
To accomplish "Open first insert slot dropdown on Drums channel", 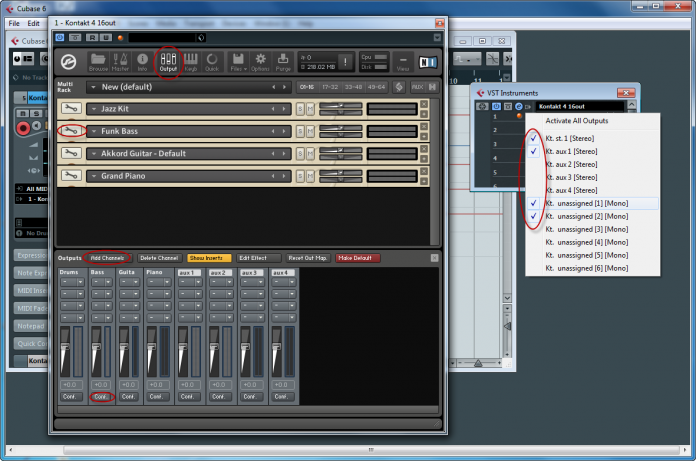I will click(x=80, y=282).
